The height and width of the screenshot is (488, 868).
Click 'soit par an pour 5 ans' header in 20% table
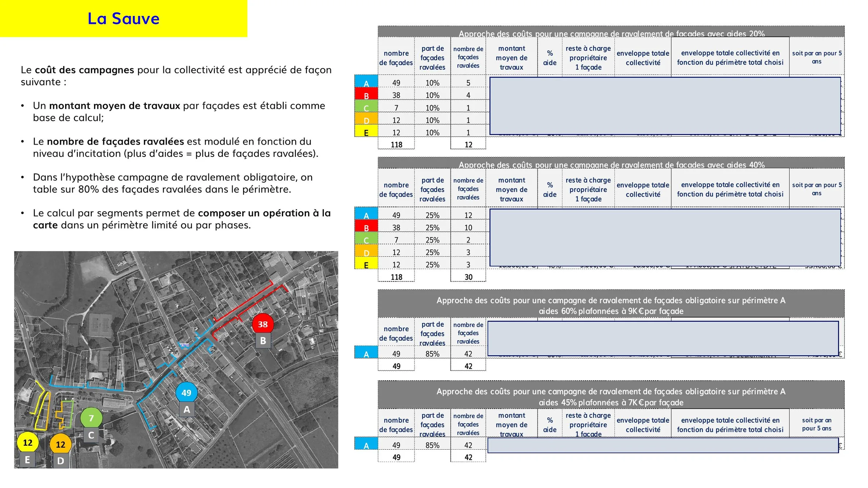coord(817,57)
